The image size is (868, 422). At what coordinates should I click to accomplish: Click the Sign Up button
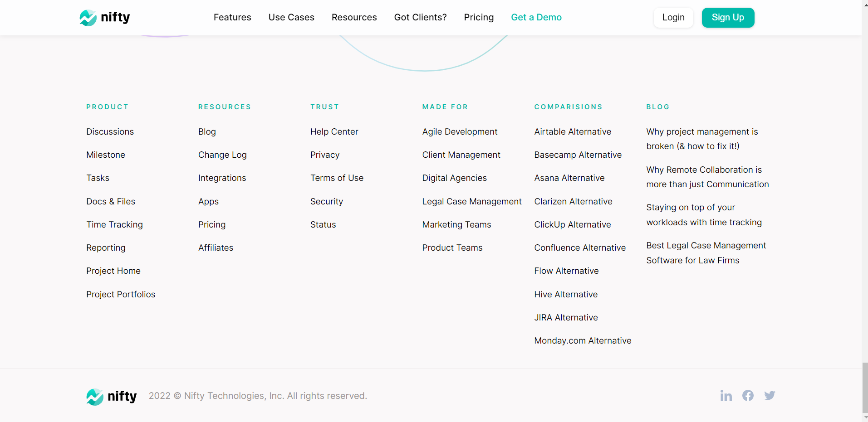coord(727,17)
